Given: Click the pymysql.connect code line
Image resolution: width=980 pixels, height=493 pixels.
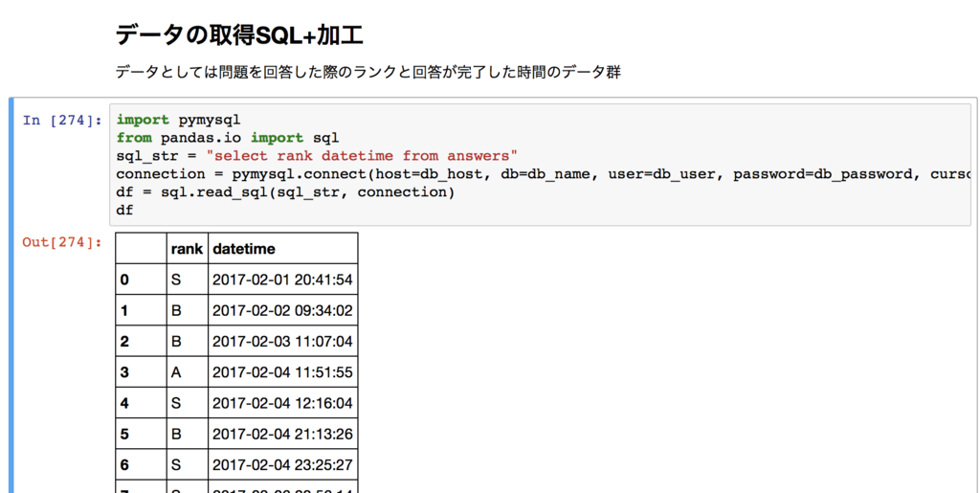Looking at the screenshot, I should pyautogui.click(x=543, y=173).
